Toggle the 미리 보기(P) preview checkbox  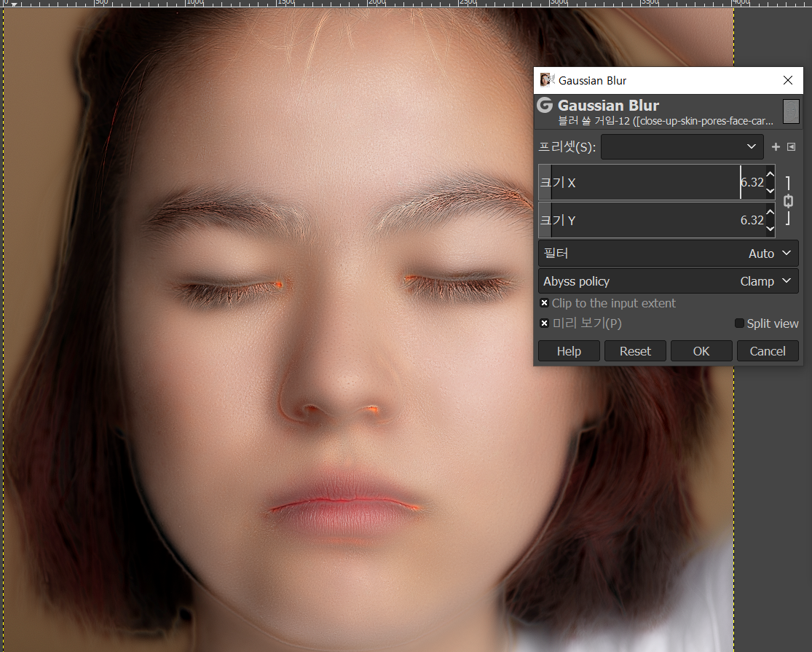click(544, 323)
